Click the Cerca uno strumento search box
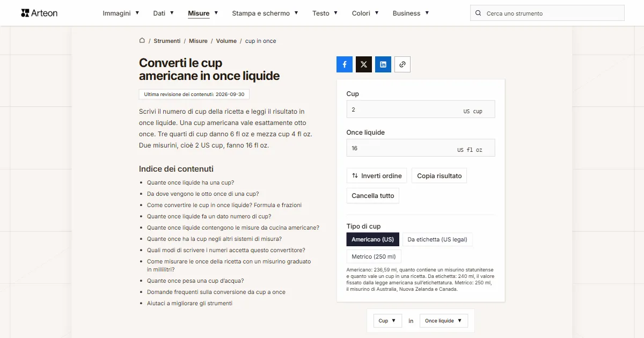Screen dimensions: 644x338 coord(547,13)
